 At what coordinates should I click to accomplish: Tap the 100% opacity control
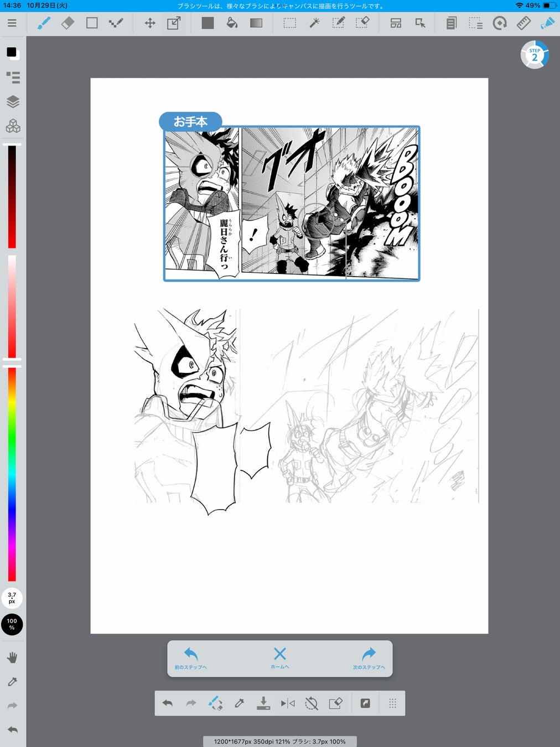pos(12,624)
